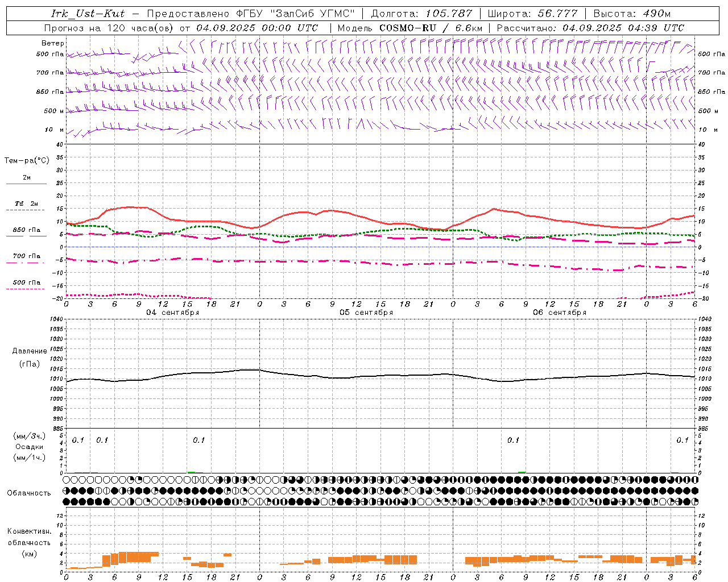Click the forecast length Прогноз на 120 часа(ов)
This screenshot has width=728, height=582.
(x=109, y=28)
